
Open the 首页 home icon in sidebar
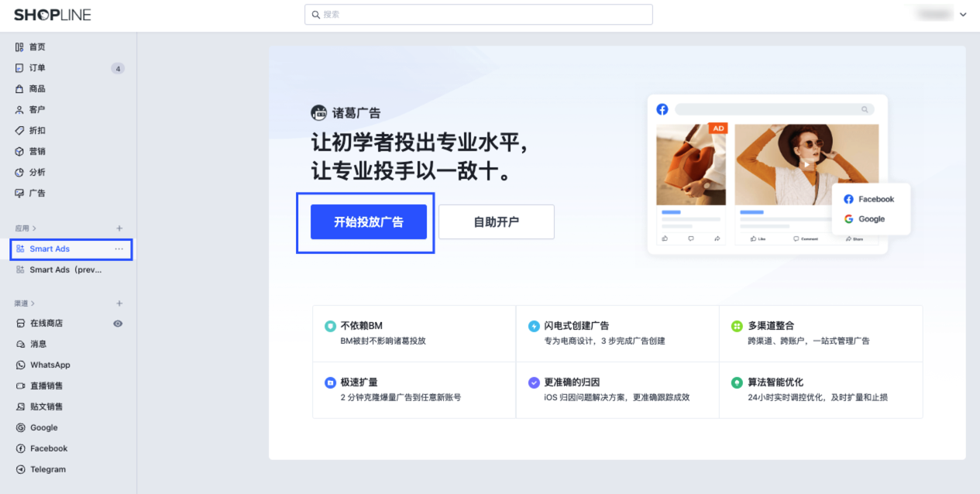[19, 47]
